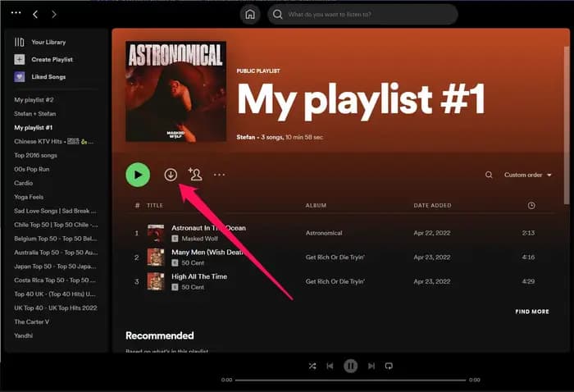Open Stefan + Stefan playlist

click(35, 114)
